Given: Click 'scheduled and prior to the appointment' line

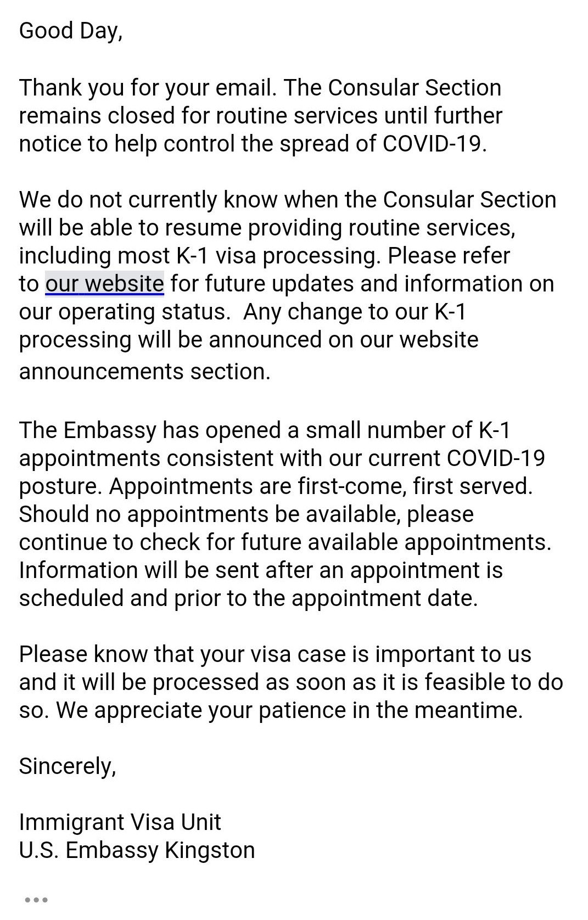Looking at the screenshot, I should (249, 598).
